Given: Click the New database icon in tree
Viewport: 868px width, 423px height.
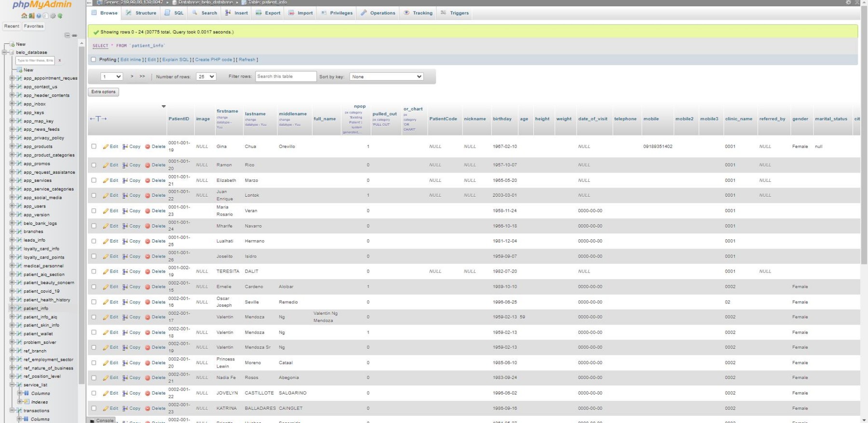Looking at the screenshot, I should click(x=13, y=44).
